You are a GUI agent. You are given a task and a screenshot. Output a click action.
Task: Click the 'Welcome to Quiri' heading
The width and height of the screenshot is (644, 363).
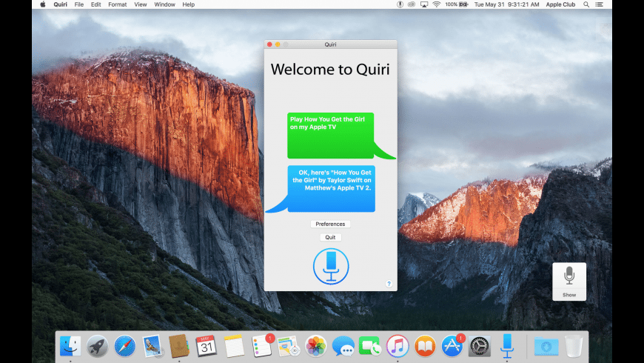coord(330,69)
